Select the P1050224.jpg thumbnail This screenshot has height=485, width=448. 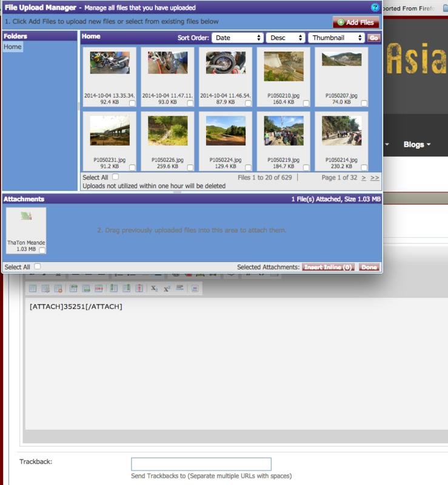pos(226,131)
